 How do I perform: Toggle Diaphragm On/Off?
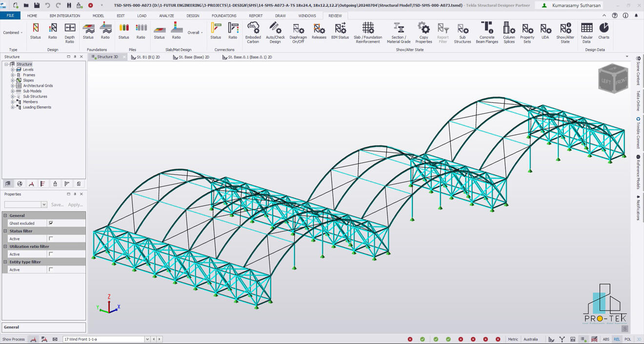pos(298,32)
